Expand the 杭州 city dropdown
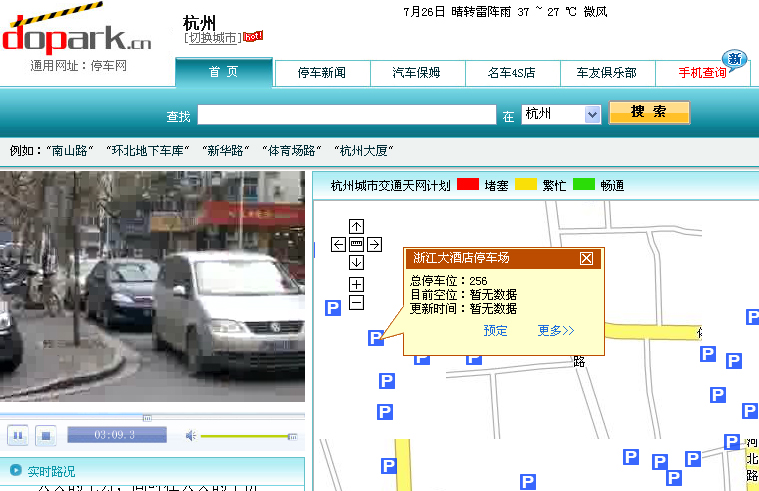Image resolution: width=759 pixels, height=491 pixels. coord(592,115)
